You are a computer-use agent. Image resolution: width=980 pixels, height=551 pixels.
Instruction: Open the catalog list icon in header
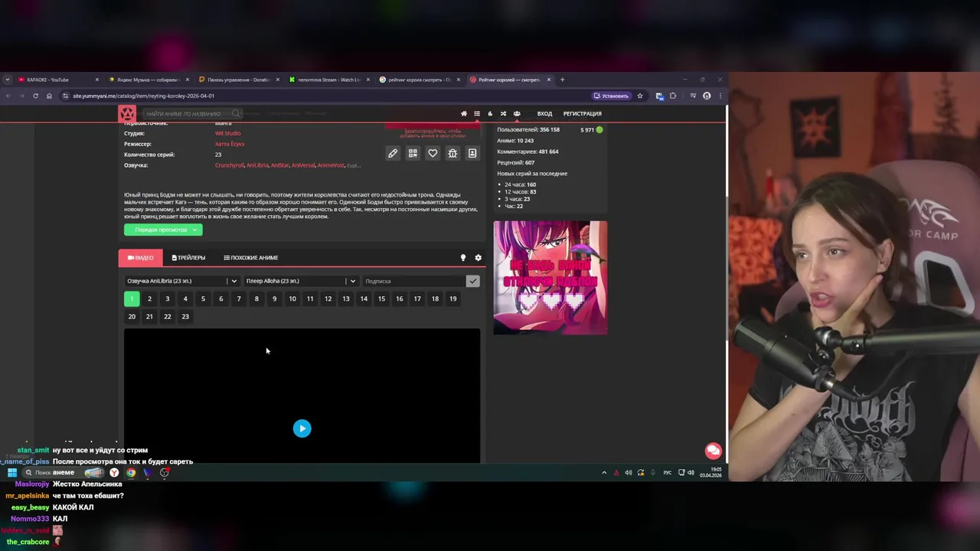pos(477,114)
